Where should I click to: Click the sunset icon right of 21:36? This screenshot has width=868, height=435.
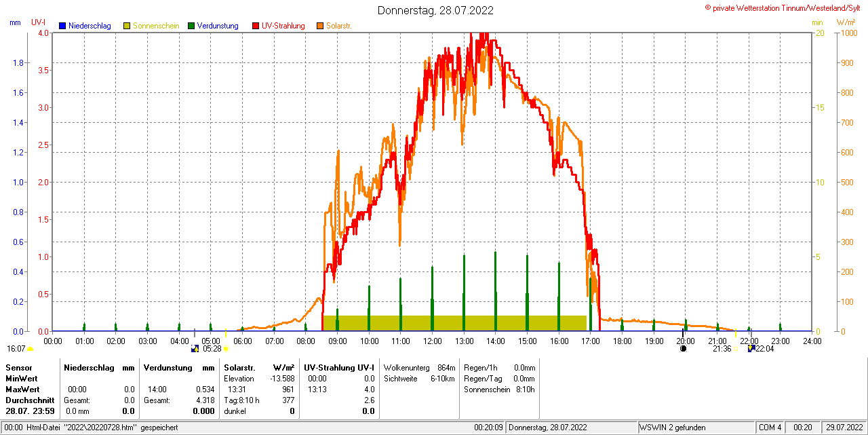point(736,349)
